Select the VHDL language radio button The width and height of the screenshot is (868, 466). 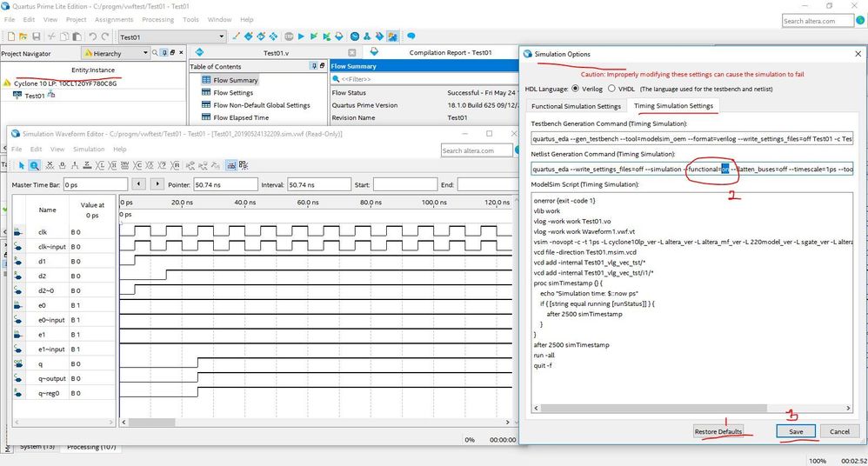coord(611,89)
